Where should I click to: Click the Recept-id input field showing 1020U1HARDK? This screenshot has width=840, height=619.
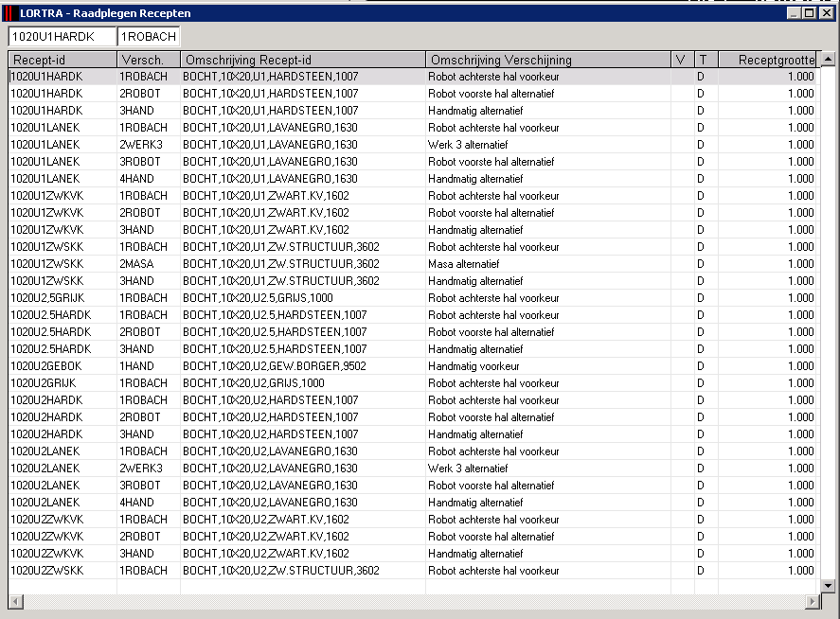(63, 36)
